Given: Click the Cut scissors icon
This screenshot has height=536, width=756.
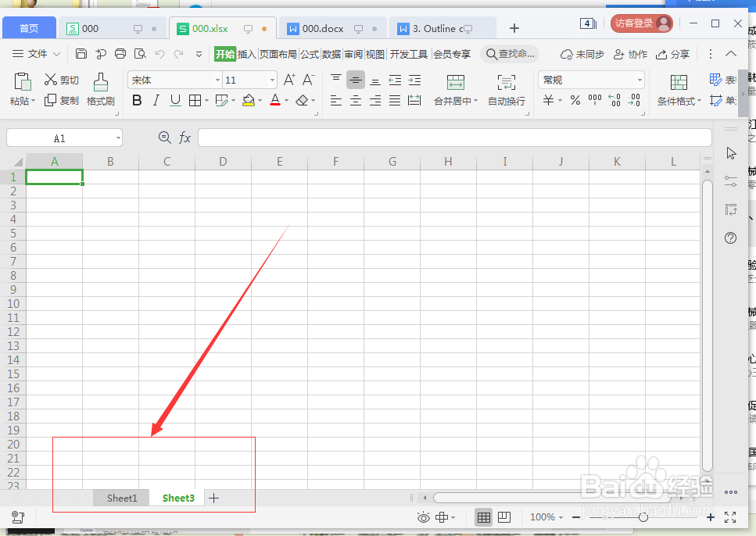Looking at the screenshot, I should [x=51, y=80].
